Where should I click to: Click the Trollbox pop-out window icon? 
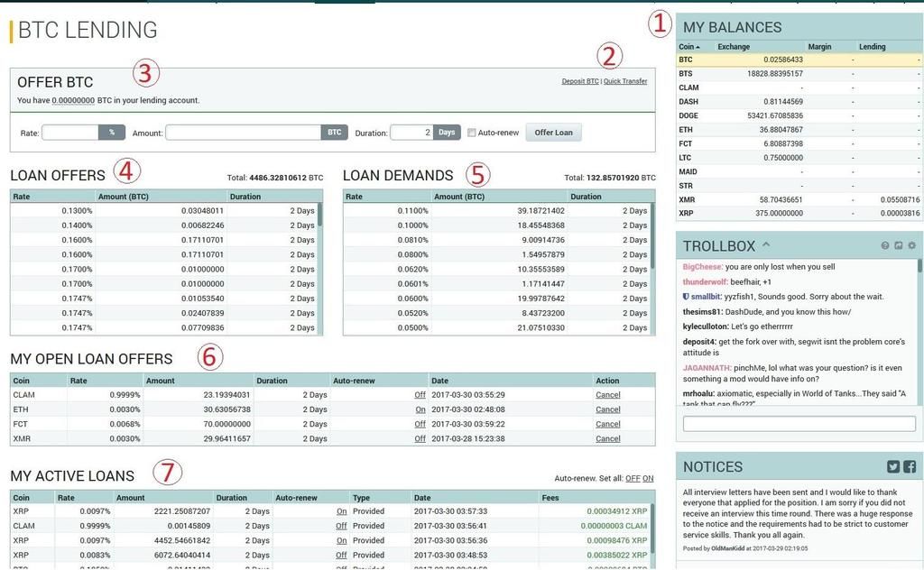pyautogui.click(x=899, y=245)
